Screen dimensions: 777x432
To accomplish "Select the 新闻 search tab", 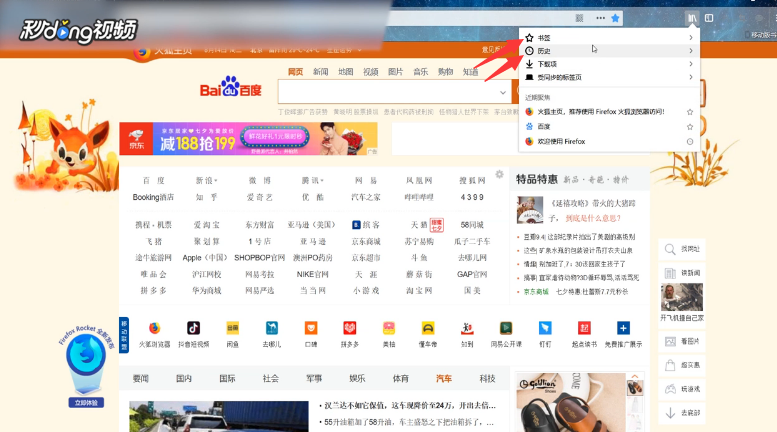I will pos(321,72).
